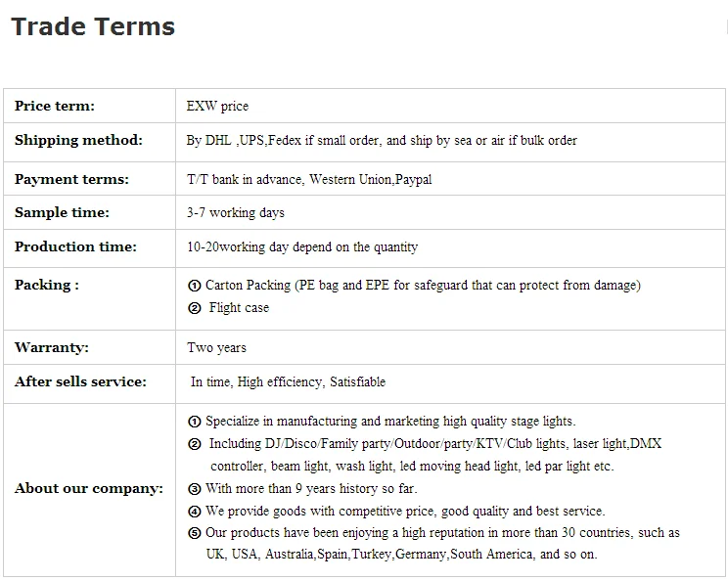
Task: Click the circled 2 bullet before Including DJ/Disco
Action: pos(194,444)
